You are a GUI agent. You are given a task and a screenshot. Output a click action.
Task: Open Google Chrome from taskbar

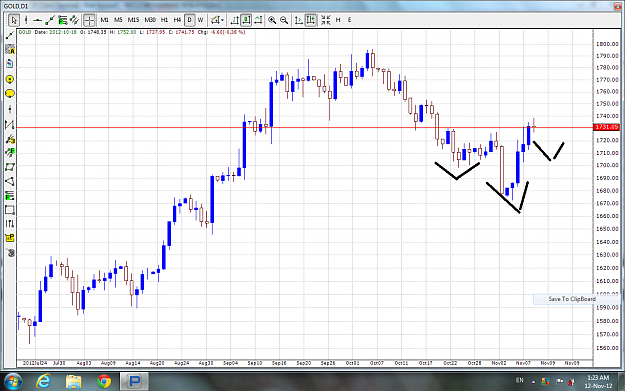click(104, 381)
